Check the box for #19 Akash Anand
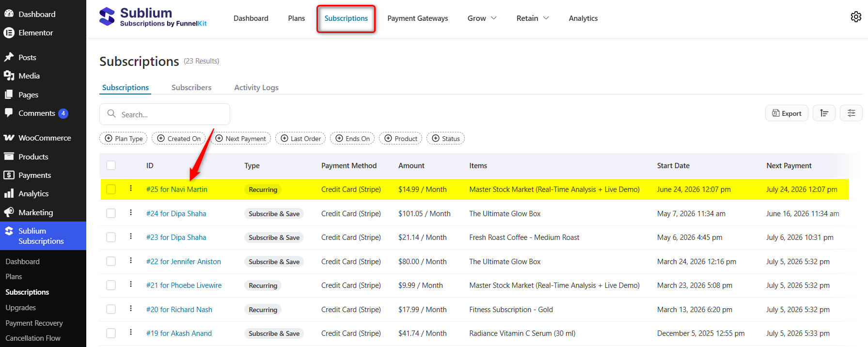 tap(111, 333)
